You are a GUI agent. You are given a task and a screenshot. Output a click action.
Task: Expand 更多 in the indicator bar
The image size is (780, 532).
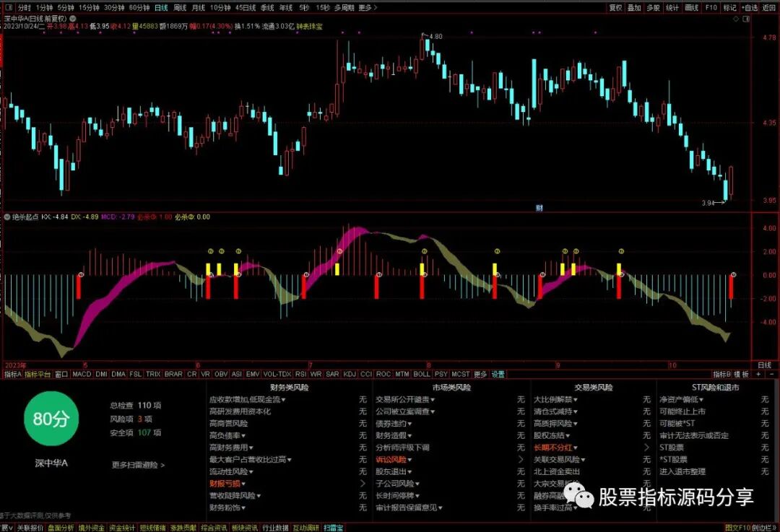(480, 374)
